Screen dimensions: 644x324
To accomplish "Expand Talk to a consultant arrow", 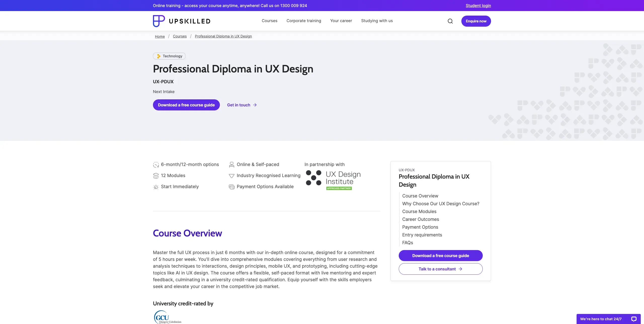I will click(x=460, y=269).
